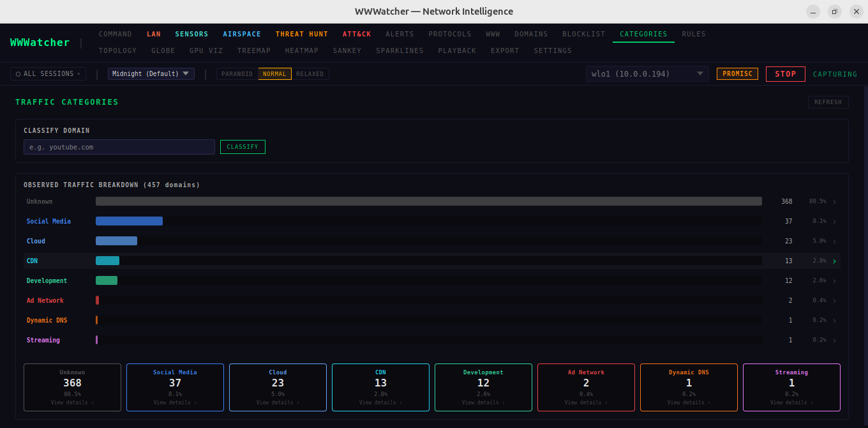
Task: Open the TOPOLOGY view
Action: point(118,50)
